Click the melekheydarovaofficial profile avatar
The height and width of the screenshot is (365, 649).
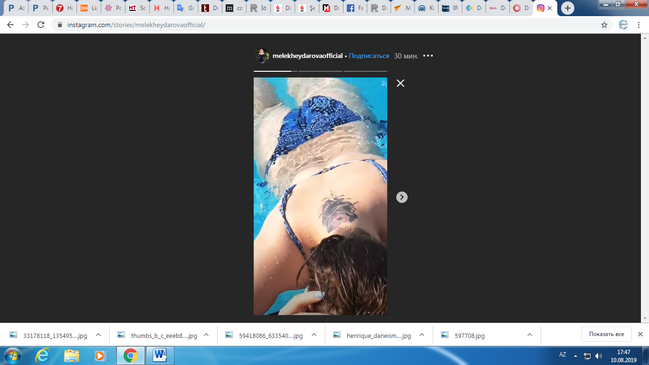tap(261, 55)
